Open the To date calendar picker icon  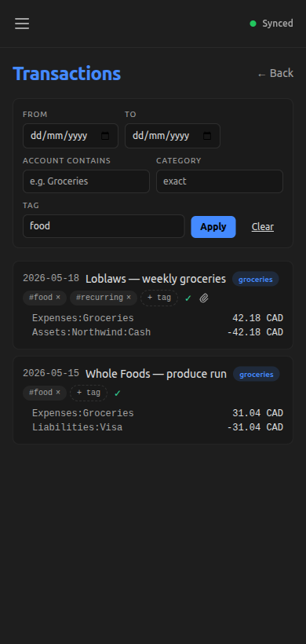[207, 136]
